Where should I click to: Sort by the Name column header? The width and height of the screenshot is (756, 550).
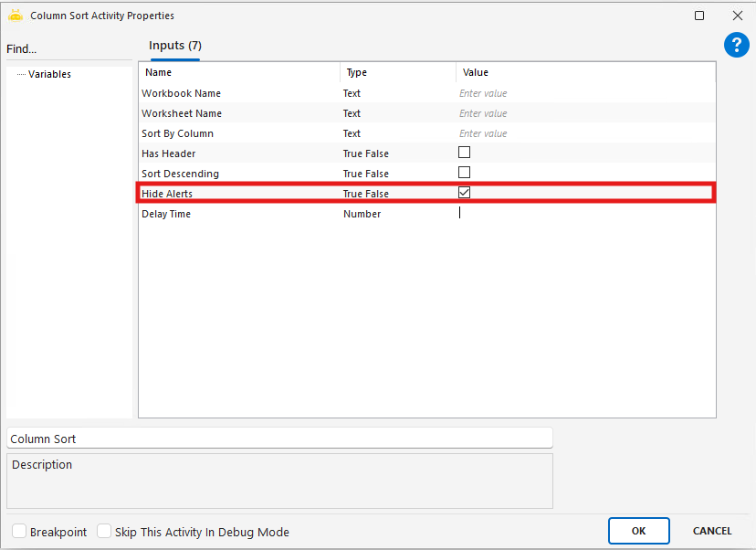coord(159,72)
